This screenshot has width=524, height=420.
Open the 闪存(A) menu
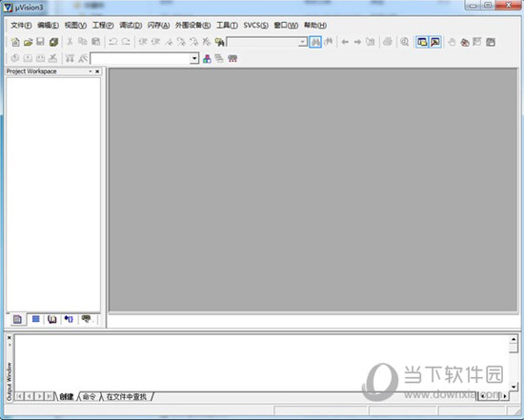(158, 26)
